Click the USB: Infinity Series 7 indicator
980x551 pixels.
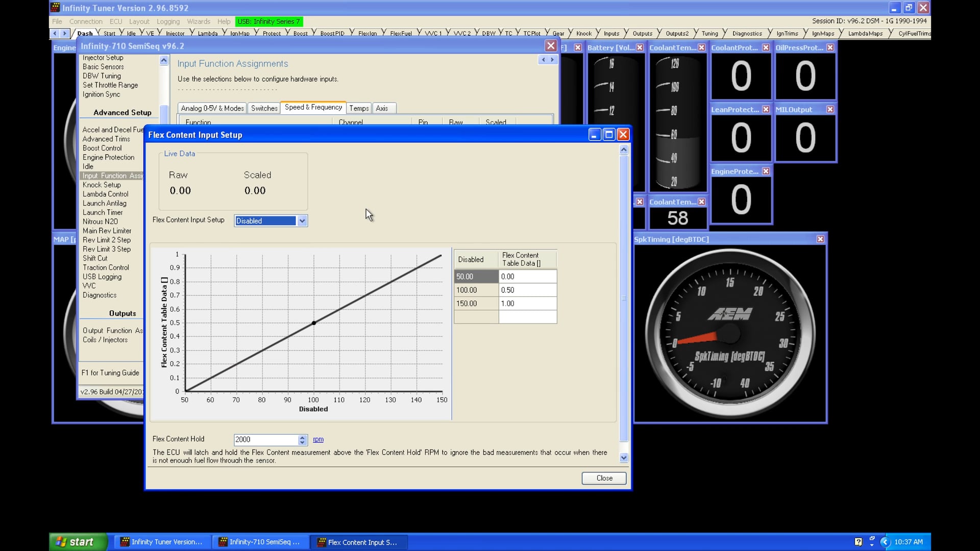(269, 21)
